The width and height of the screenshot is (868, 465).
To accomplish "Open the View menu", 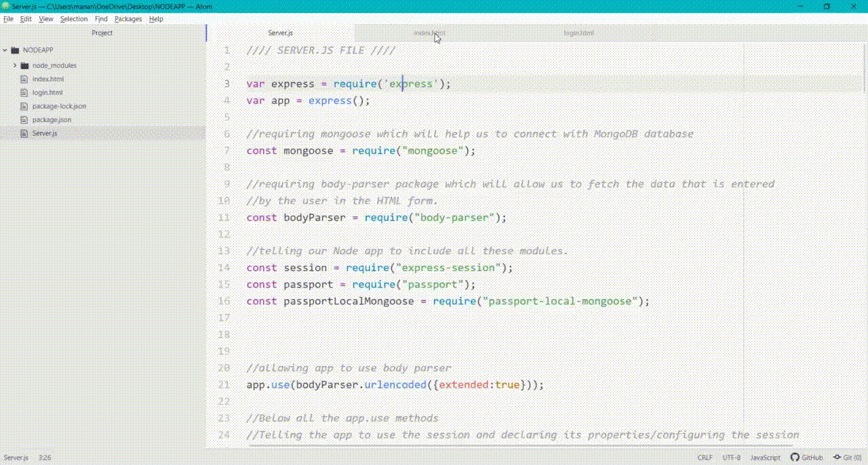I will 46,19.
